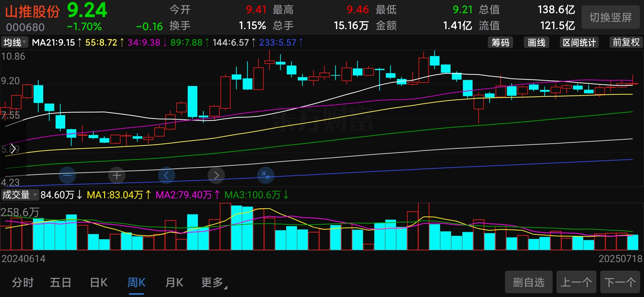Tap the collapse arrows icon on chart
Screen dimensions: 644x297
tap(266, 175)
